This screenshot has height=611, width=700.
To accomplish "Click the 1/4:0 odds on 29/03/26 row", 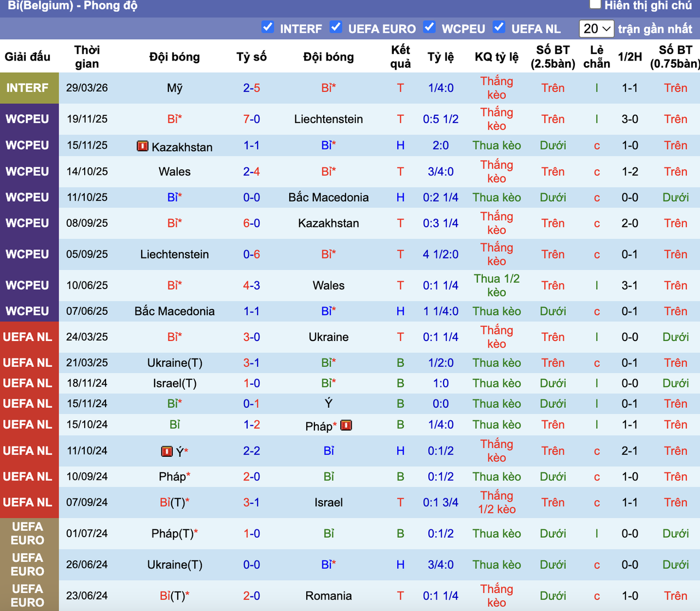I will pyautogui.click(x=441, y=88).
